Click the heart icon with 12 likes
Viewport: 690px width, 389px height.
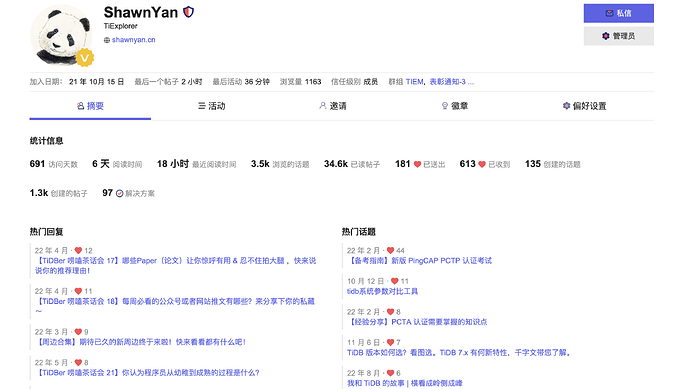coord(78,250)
